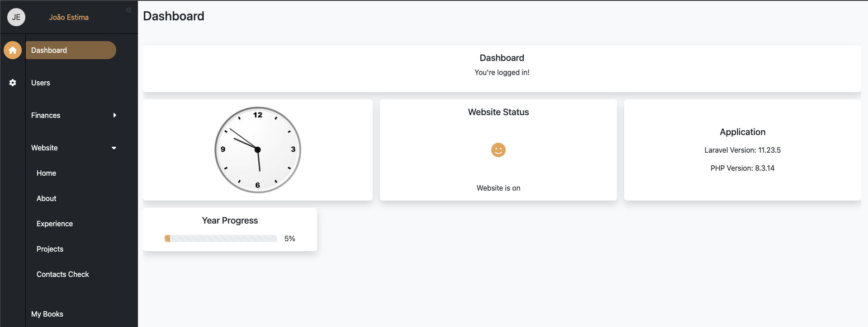Open Contacts Check under Website

[x=62, y=274]
